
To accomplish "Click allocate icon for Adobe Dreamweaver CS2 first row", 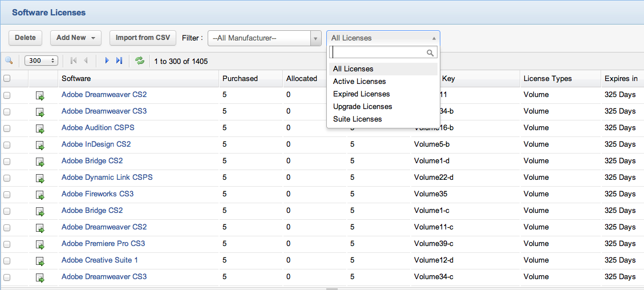I will (x=40, y=95).
